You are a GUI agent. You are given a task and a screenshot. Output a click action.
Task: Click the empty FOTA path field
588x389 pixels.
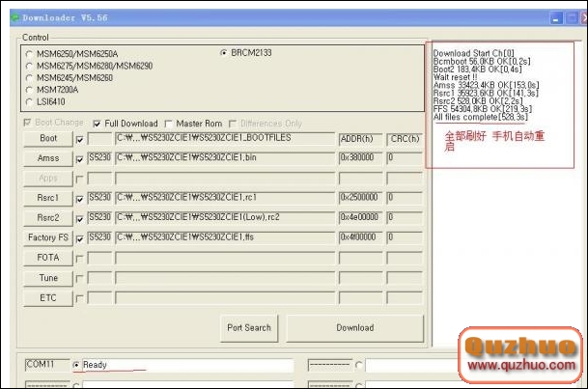coord(225,258)
